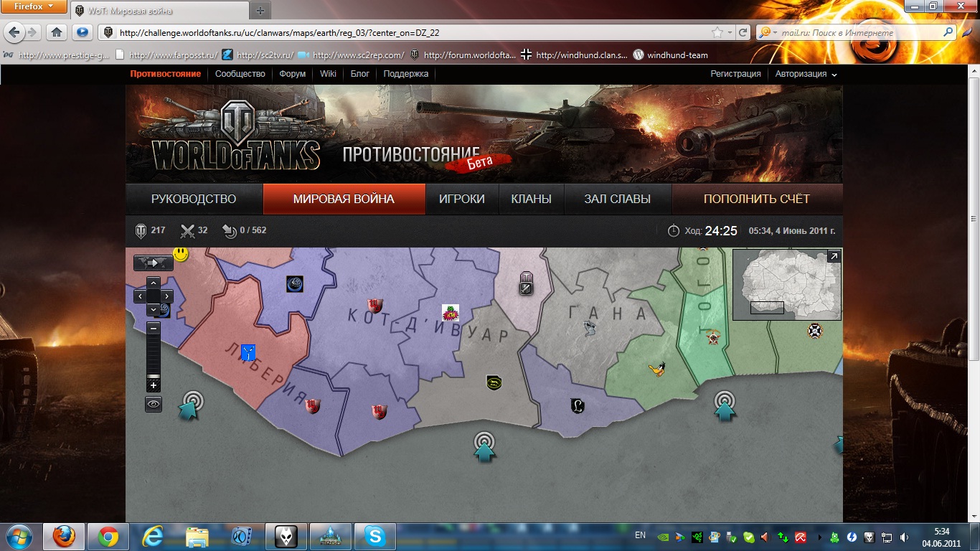
Task: Click the Противостояние top link
Action: coord(166,74)
